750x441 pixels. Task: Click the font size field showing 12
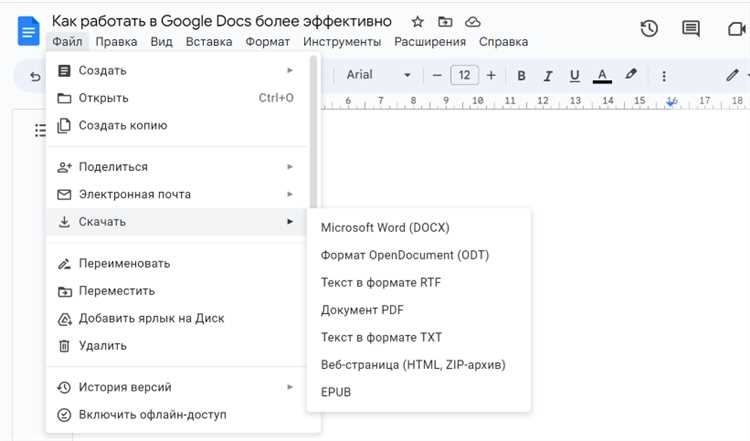click(x=464, y=75)
